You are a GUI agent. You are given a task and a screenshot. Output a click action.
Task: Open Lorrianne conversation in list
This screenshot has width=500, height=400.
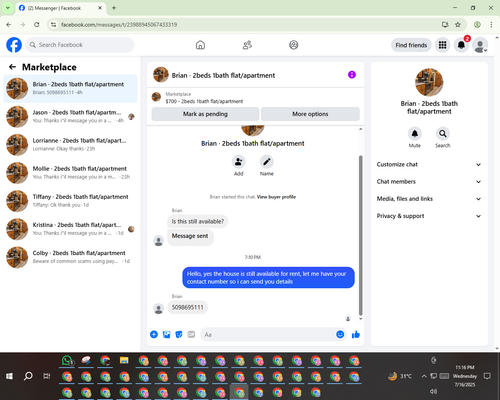click(x=70, y=145)
